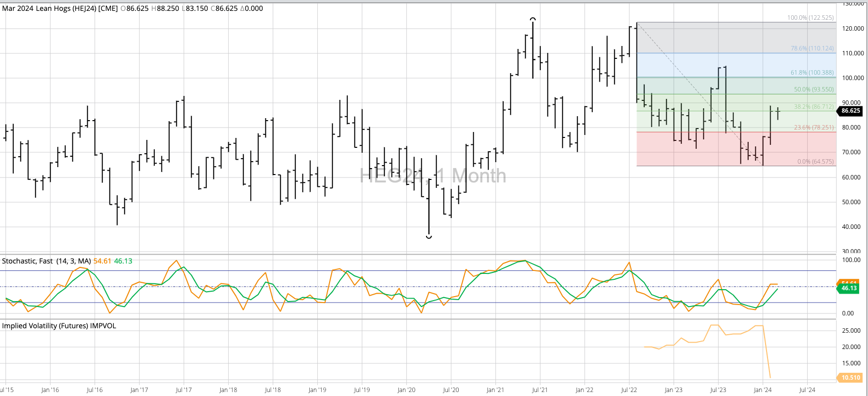Click the Jan '21 date on time axis
Screen dimensions: 868x396
[x=495, y=390]
